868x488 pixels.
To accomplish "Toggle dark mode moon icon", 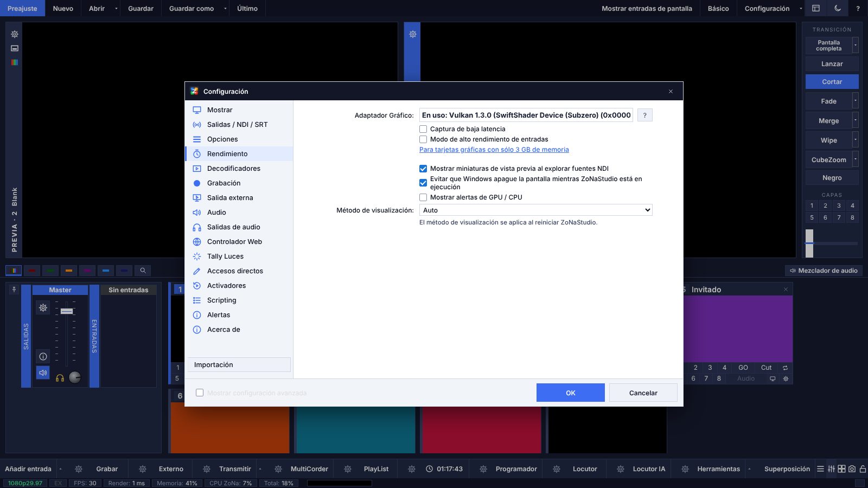I will click(838, 8).
